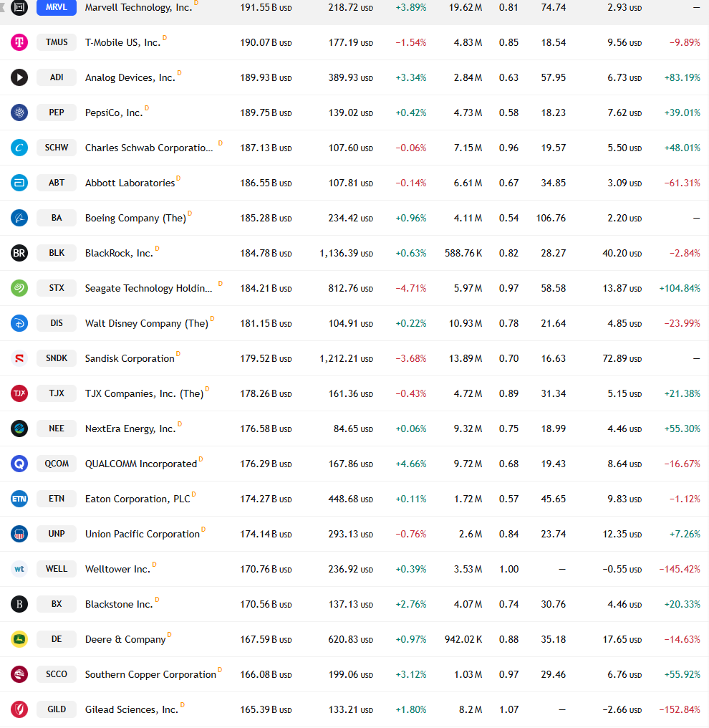Viewport: 709px width, 728px height.
Task: Click the Gilead Sciences logo icon
Action: click(x=19, y=709)
